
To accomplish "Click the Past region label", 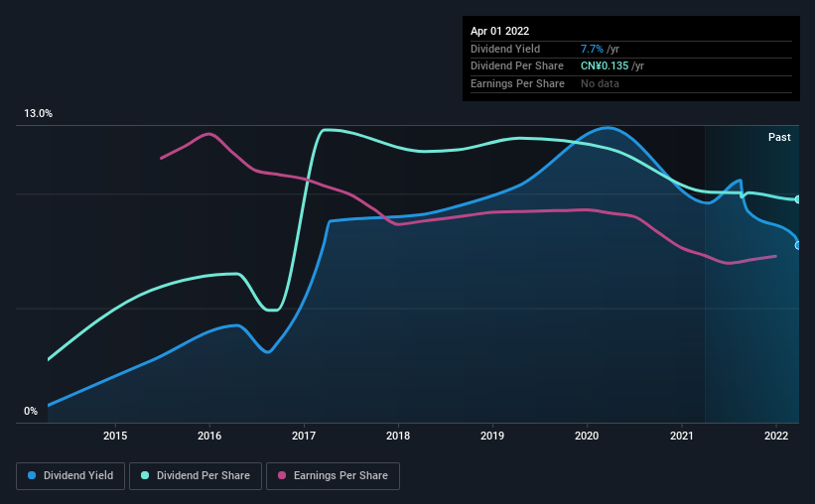I will (779, 137).
